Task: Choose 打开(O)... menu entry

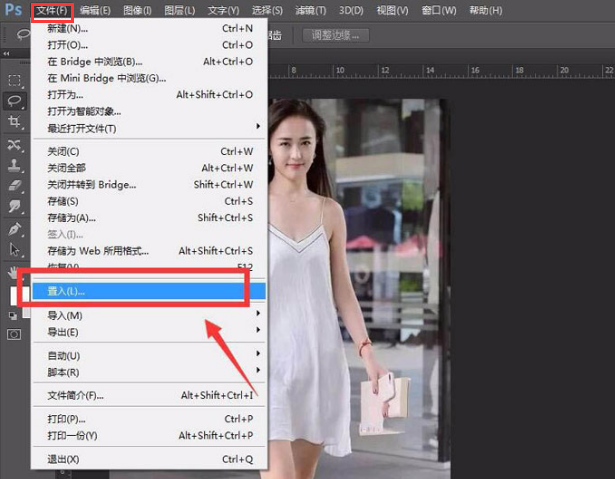Action: click(x=149, y=45)
